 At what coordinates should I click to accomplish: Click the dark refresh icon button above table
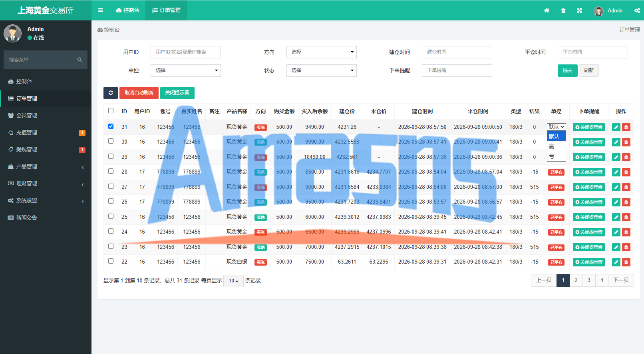point(111,93)
